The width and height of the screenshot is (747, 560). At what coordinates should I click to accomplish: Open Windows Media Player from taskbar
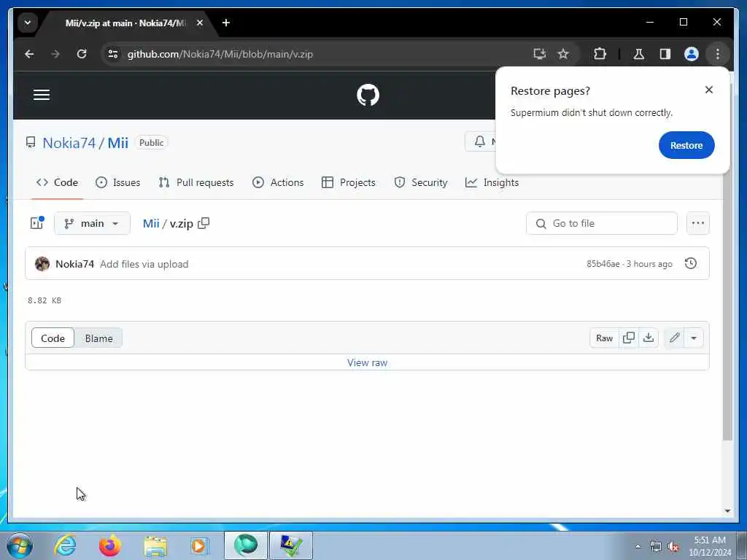point(200,545)
